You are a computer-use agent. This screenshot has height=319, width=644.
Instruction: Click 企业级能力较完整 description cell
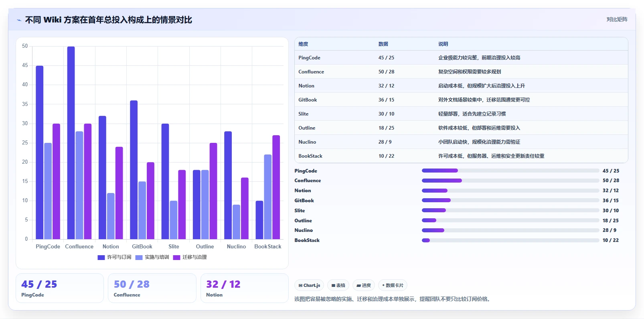(x=479, y=58)
